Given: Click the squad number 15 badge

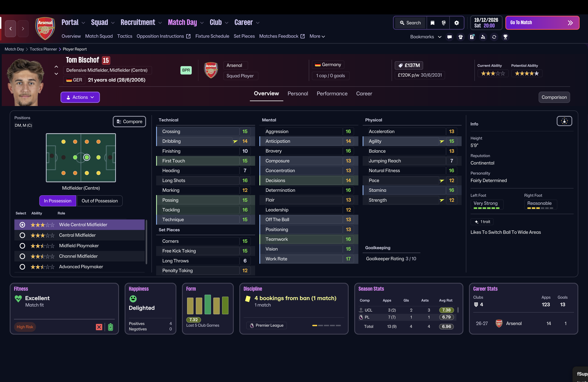Looking at the screenshot, I should pyautogui.click(x=106, y=60).
